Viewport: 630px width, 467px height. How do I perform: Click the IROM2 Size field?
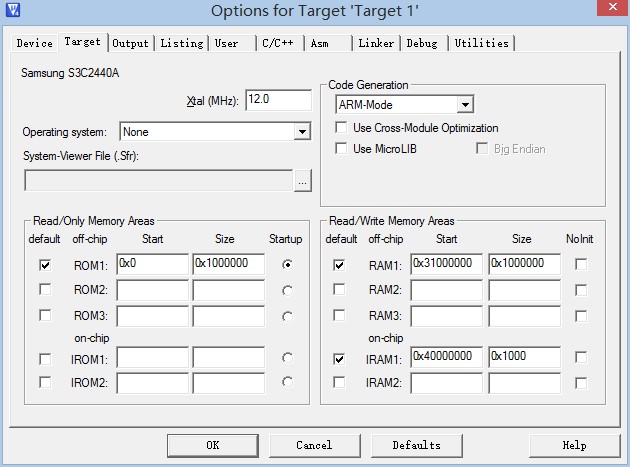[x=229, y=383]
